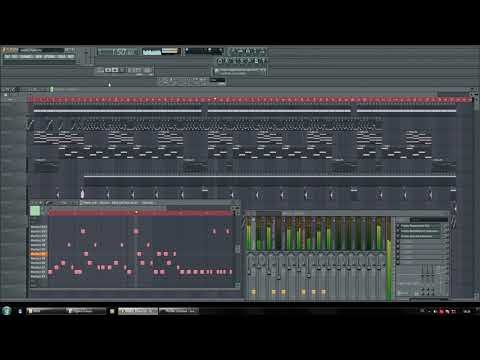
Task: Click the tempo display showing 150
Action: point(119,52)
